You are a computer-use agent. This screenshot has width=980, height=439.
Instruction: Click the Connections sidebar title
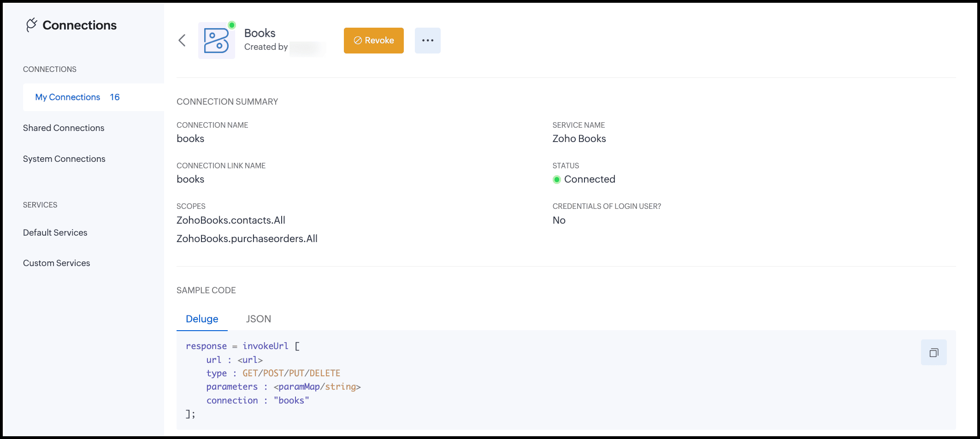80,25
